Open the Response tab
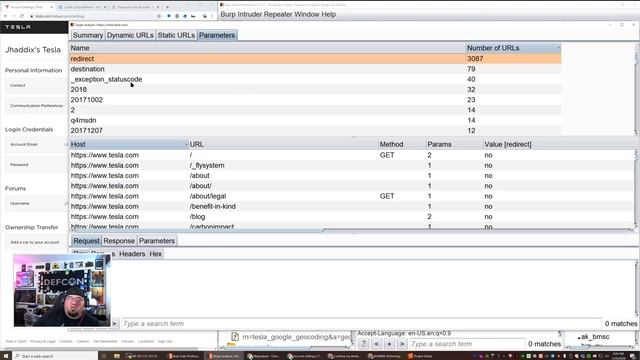 [119, 241]
